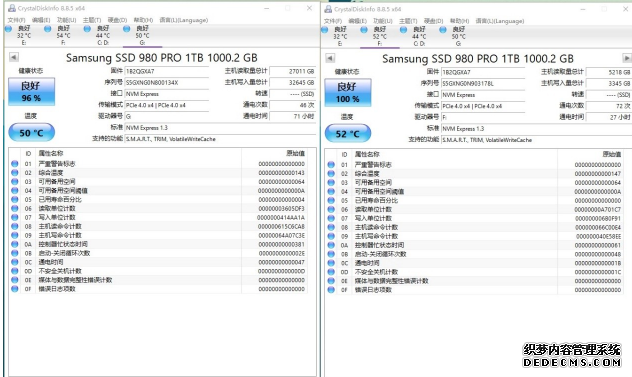Click the 属性名称 column header in the F: window

click(456, 154)
